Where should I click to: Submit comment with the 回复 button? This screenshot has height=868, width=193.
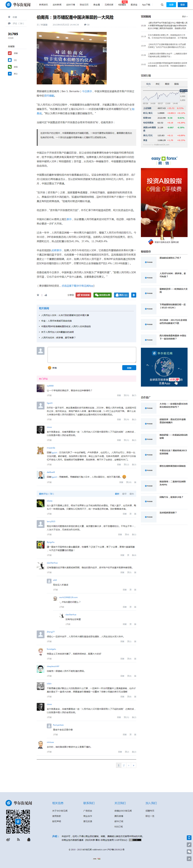click(x=129, y=368)
